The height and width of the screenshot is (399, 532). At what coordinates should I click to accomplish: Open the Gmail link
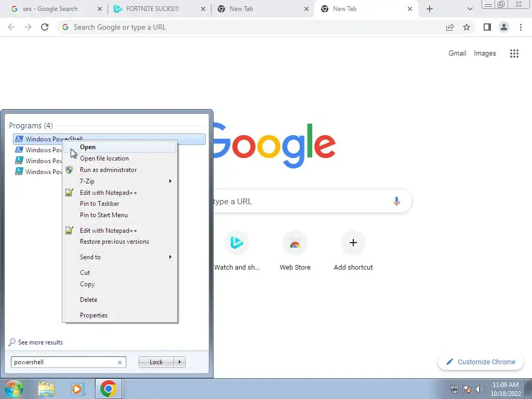point(457,54)
